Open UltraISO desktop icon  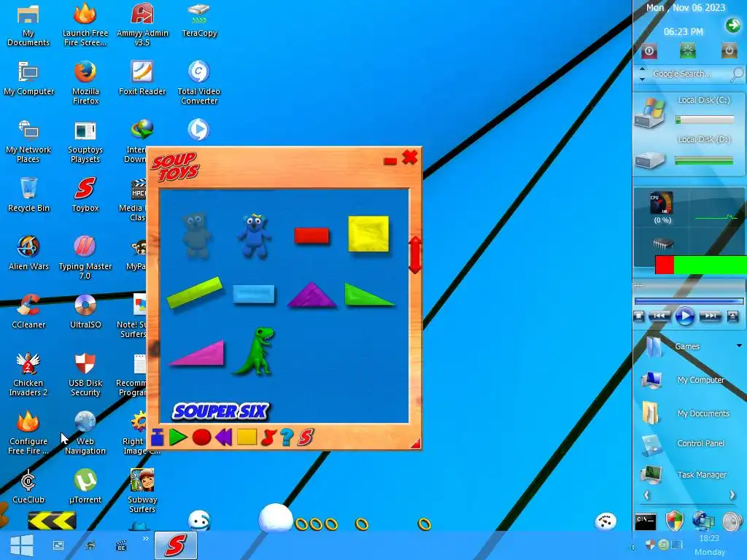85,311
